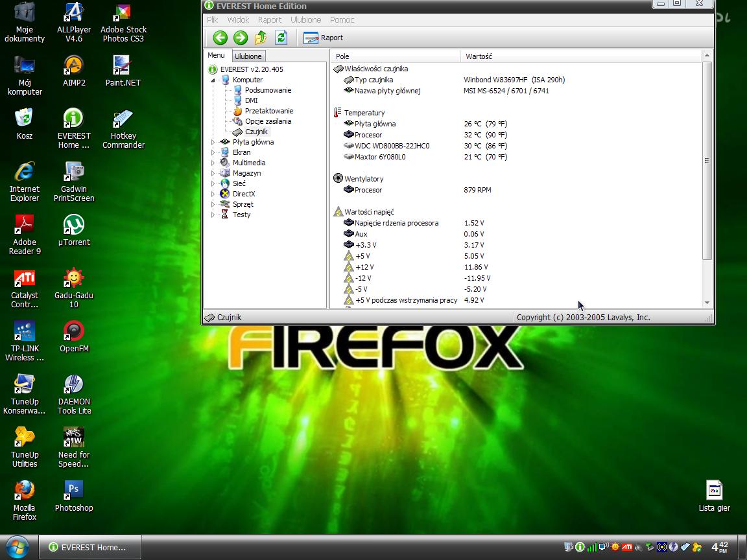Open the Raport menu in menu bar

(x=270, y=19)
